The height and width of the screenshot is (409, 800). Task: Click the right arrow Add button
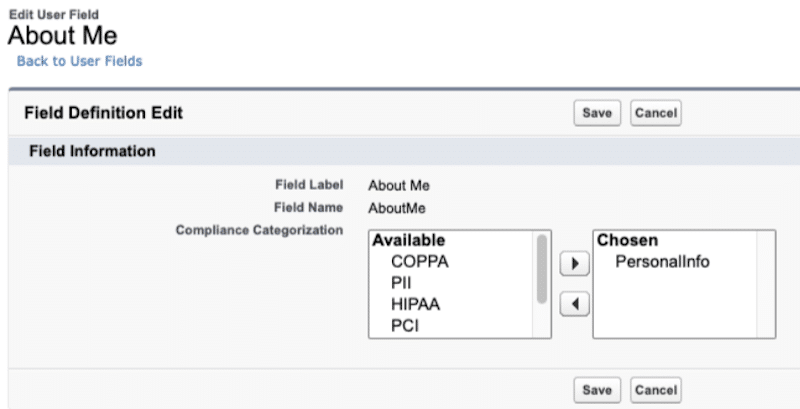(574, 264)
